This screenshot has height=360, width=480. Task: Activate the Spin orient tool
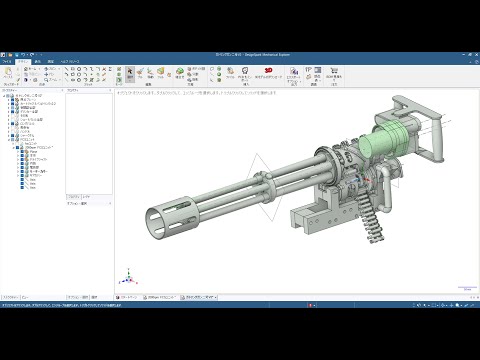point(50,69)
